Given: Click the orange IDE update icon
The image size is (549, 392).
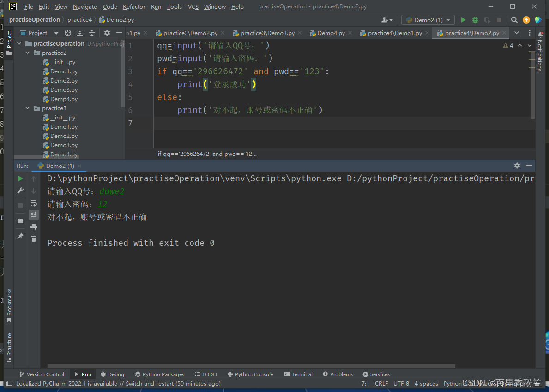Looking at the screenshot, I should click(526, 20).
